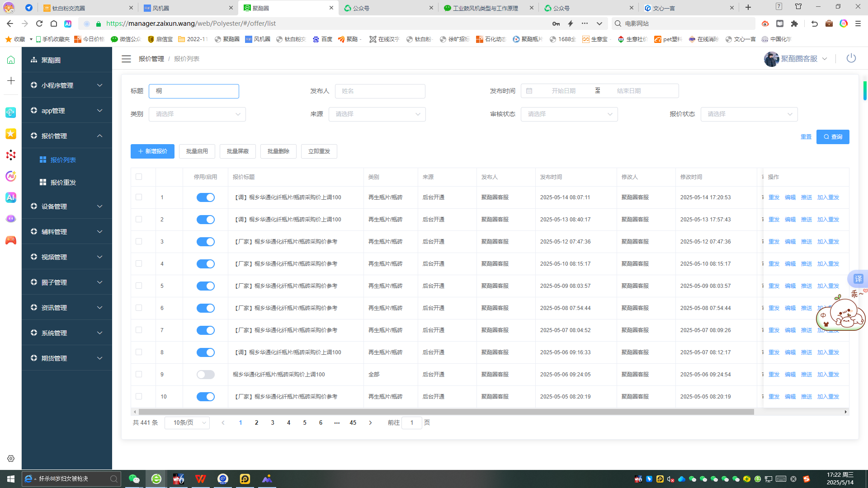868x488 pixels.
Task: Click the 新增报价 button
Action: pyautogui.click(x=152, y=151)
